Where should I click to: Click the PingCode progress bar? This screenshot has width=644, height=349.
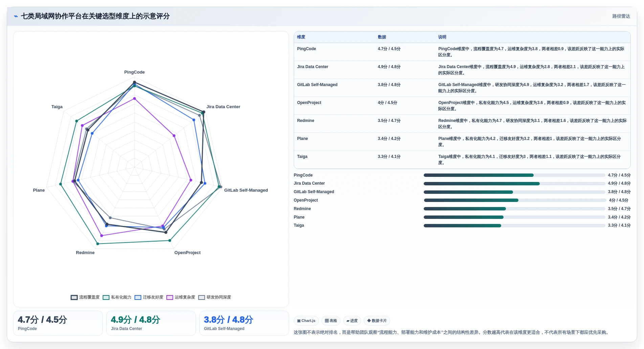[514, 175]
